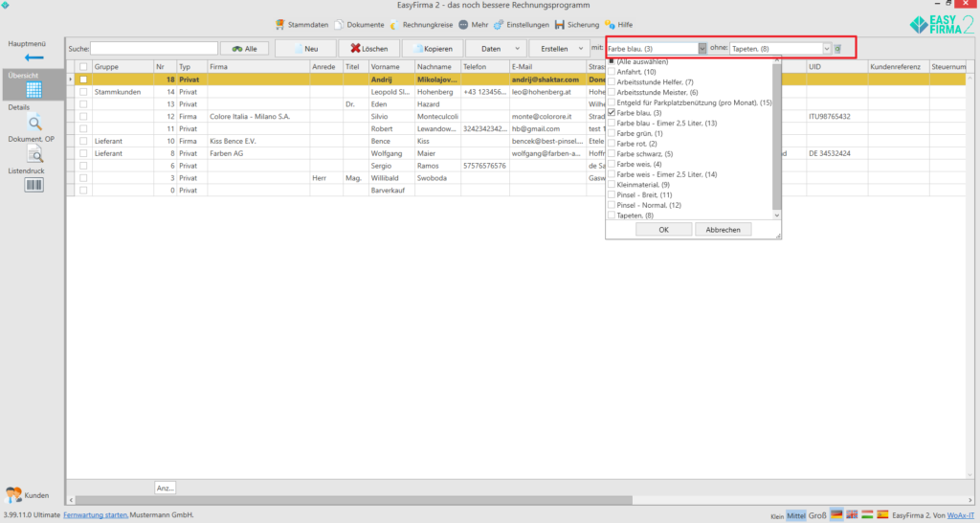980x523 pixels.
Task: Collapse the 'mit' Farbe blau combo arrow
Action: click(702, 48)
